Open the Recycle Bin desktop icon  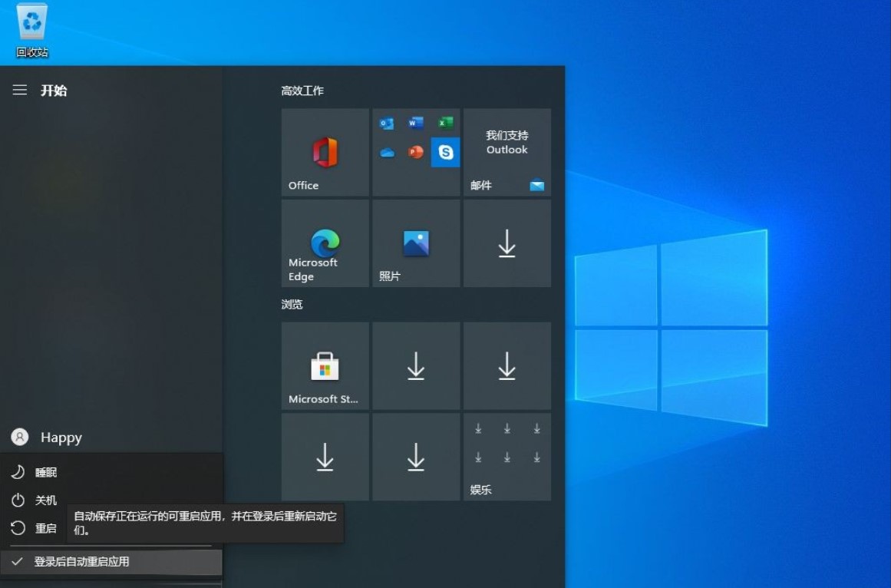32,30
